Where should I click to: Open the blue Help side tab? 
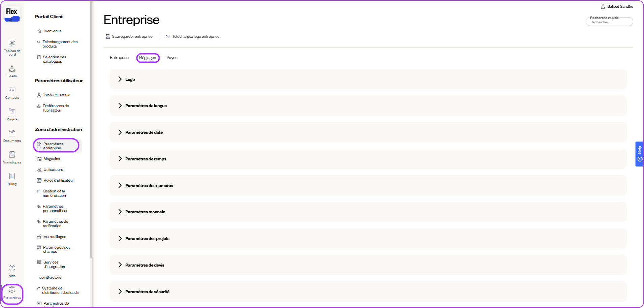[639, 154]
